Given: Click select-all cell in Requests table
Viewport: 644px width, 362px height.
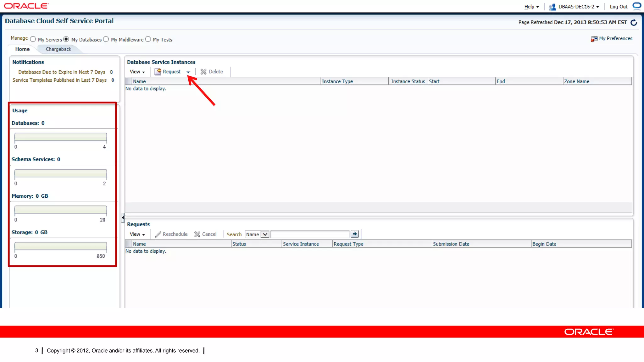Looking at the screenshot, I should click(129, 244).
